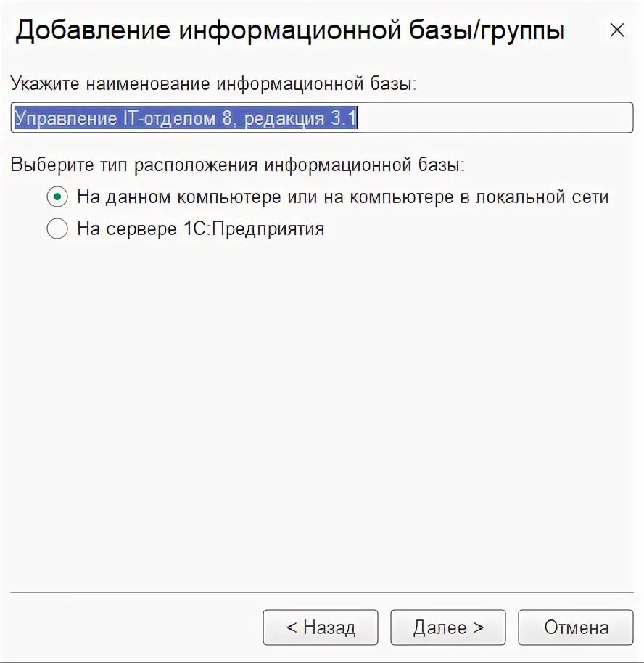Image resolution: width=644 pixels, height=663 pixels.
Task: Click the 'Выберите тип расположения информационной базы' label
Action: [238, 165]
